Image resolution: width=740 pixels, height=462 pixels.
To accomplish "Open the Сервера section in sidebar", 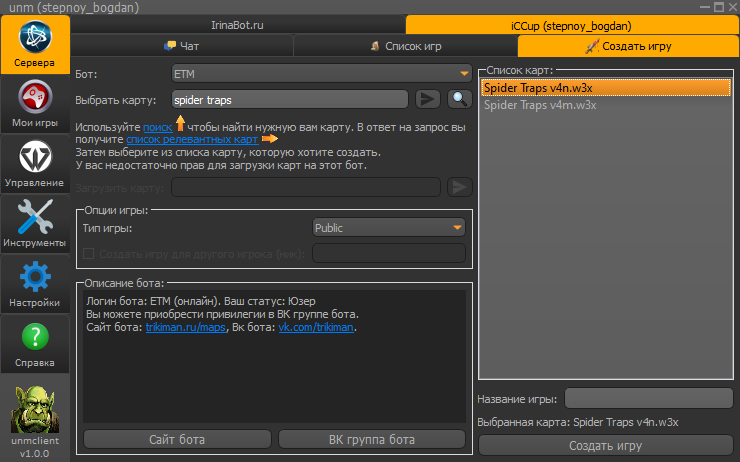I will tap(35, 44).
